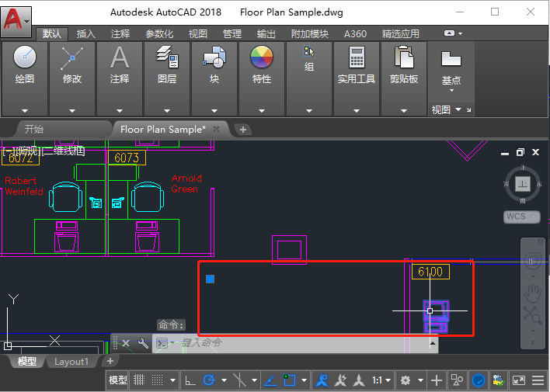This screenshot has width=550, height=392.
Task: Click the steering wheel icon in navigation bar
Action: [532, 262]
